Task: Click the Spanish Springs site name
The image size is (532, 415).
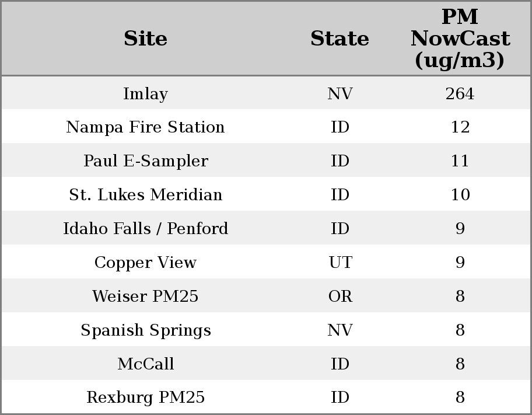Action: point(145,330)
